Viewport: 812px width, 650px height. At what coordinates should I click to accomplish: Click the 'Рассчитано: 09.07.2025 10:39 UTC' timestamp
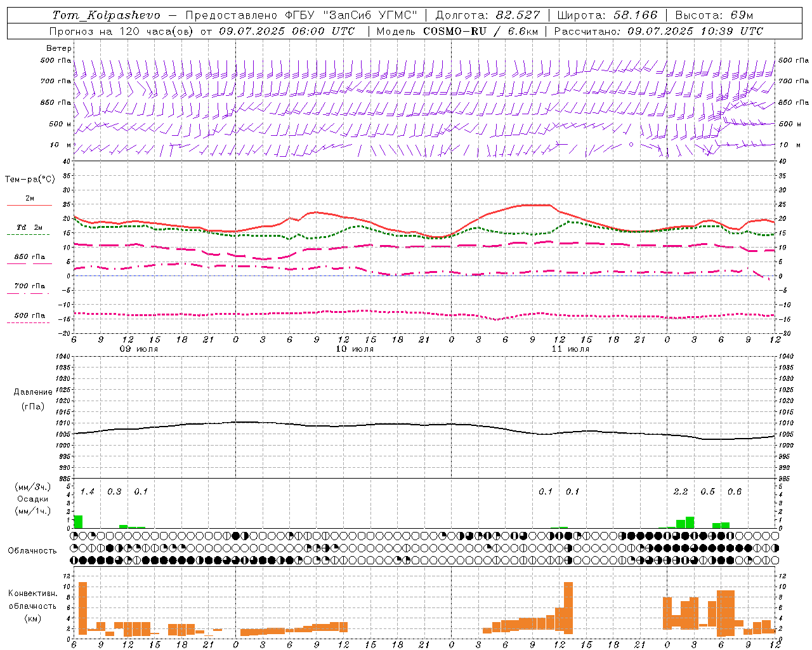(658, 31)
